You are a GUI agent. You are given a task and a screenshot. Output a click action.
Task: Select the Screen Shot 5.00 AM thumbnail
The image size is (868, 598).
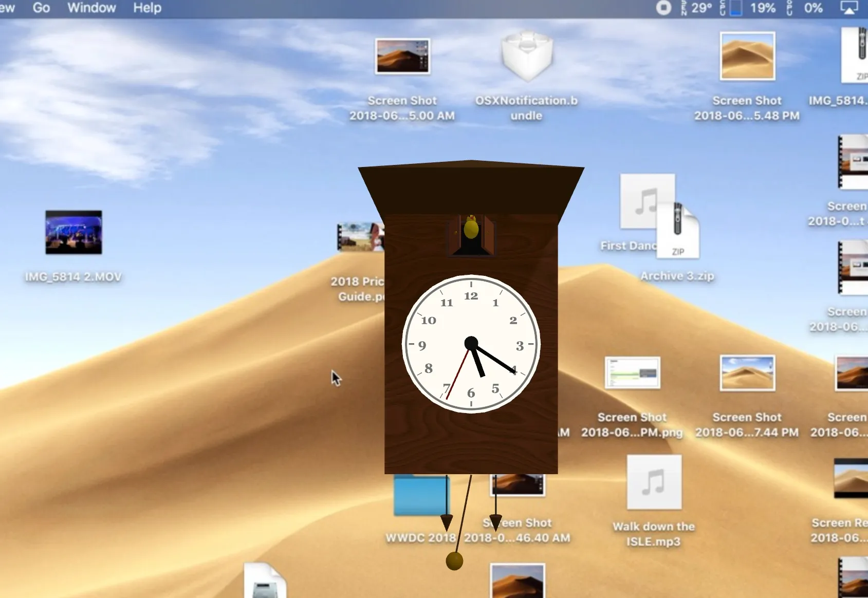click(402, 57)
